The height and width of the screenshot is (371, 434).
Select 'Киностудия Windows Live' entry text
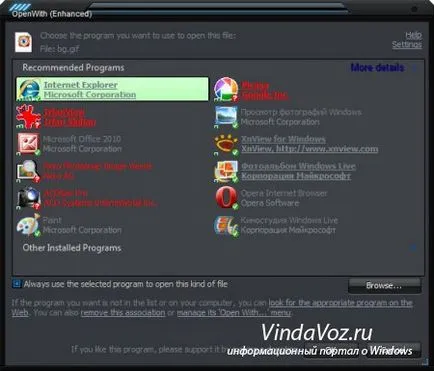click(x=289, y=220)
